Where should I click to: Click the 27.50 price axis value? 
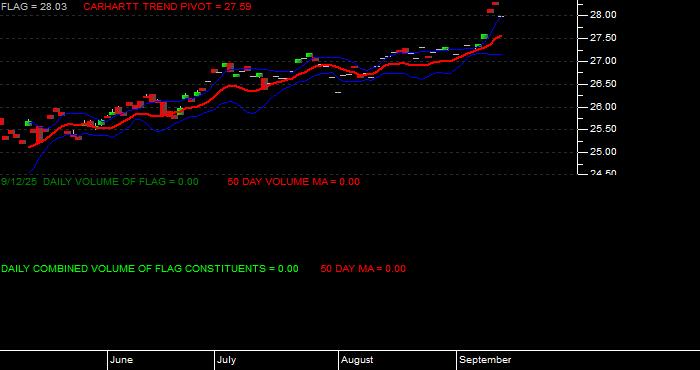tap(603, 38)
